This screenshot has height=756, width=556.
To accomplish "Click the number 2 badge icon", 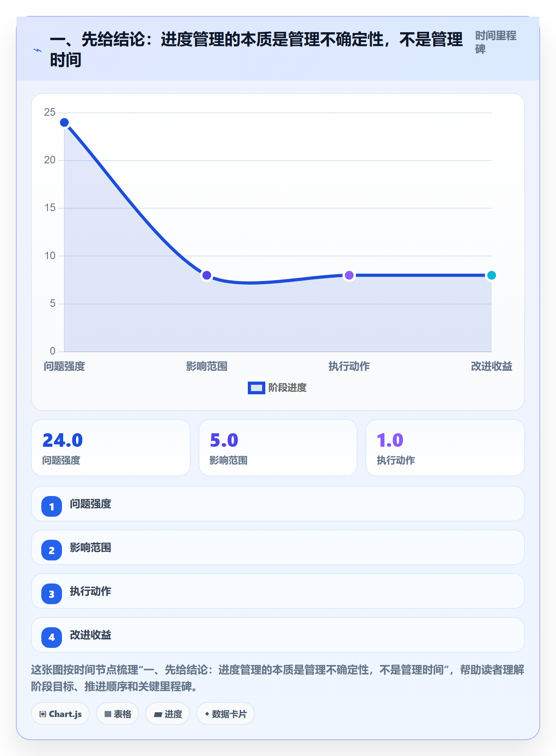I will 52,550.
